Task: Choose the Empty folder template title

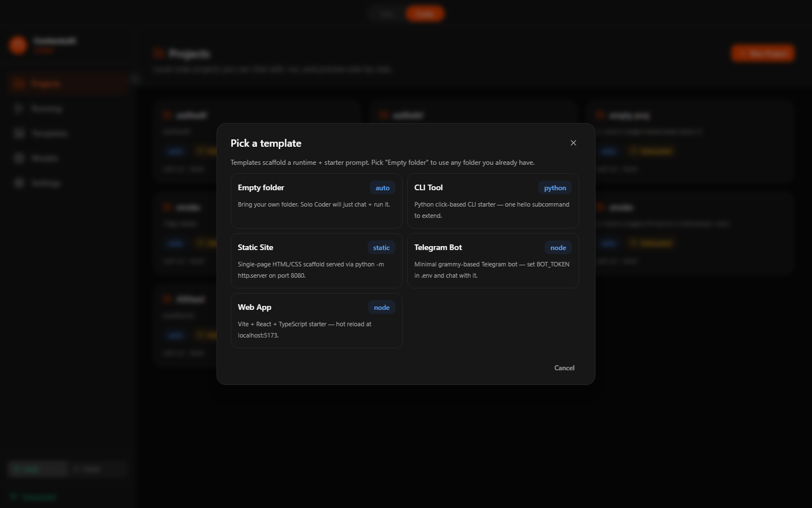Action: pyautogui.click(x=261, y=187)
